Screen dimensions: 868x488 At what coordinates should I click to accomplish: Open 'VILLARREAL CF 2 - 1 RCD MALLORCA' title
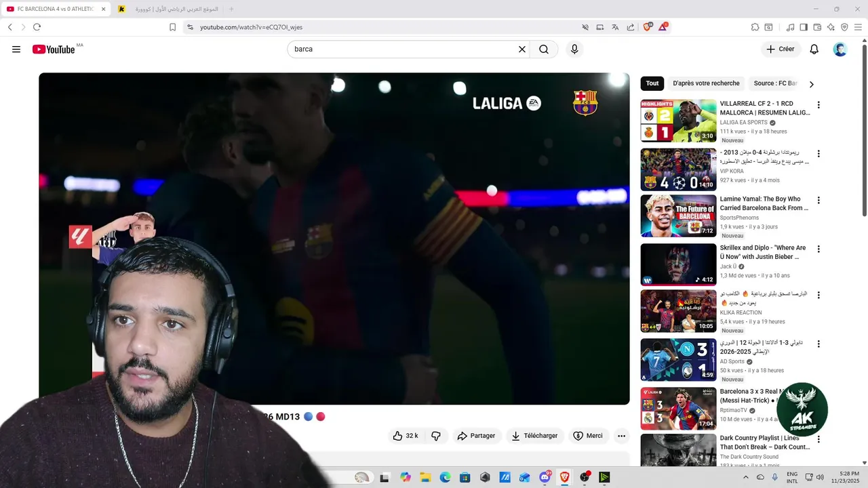tap(765, 108)
